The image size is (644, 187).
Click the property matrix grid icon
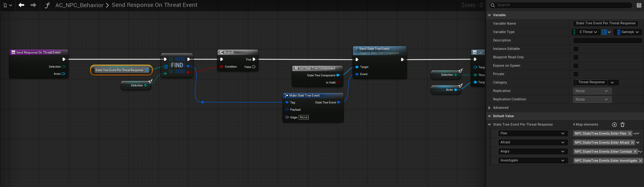(x=639, y=5)
